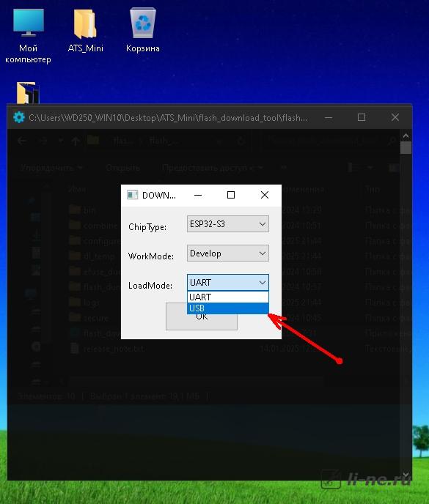Screen dimensions: 429x504
Task: Select the partially hidden desktop folder icon
Action: coord(28,93)
